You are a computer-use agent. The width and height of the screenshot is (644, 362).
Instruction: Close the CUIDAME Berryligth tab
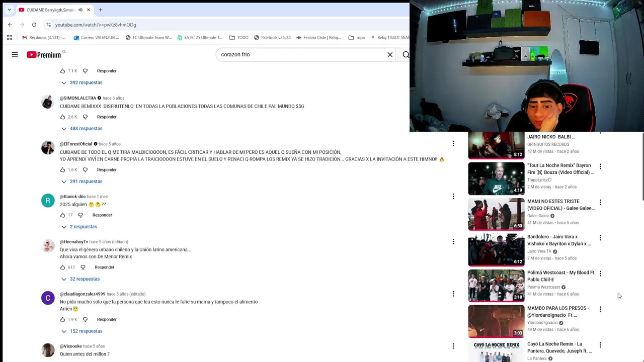89,10
